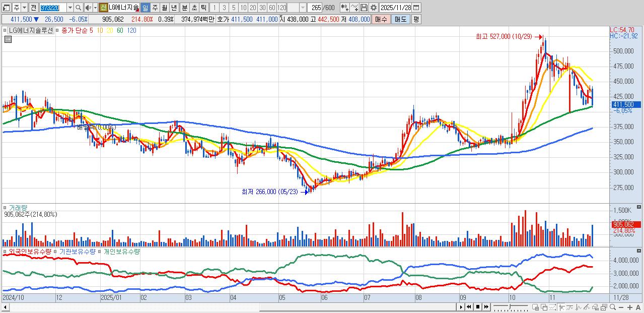Click the 종가 단순 moving average legend

[75, 30]
